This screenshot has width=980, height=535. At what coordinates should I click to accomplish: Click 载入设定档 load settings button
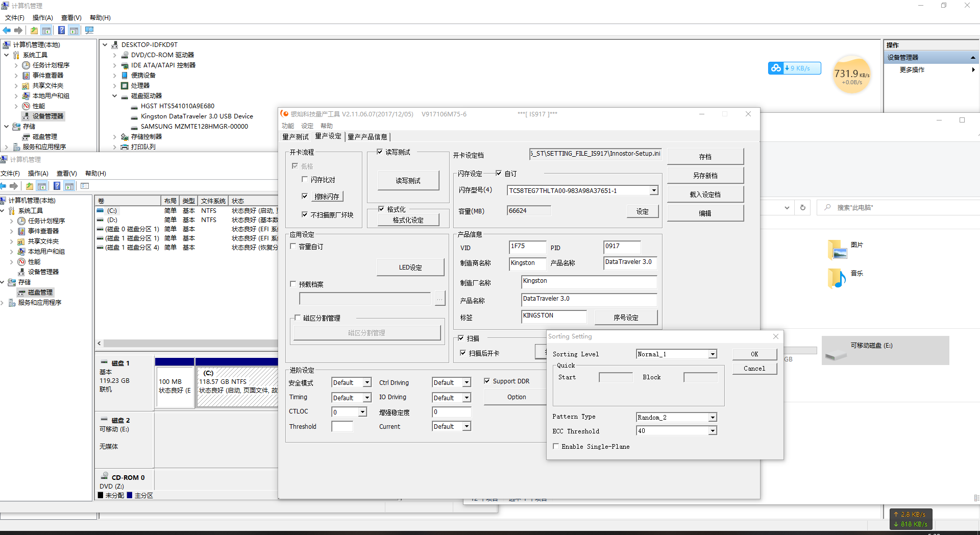pos(705,194)
